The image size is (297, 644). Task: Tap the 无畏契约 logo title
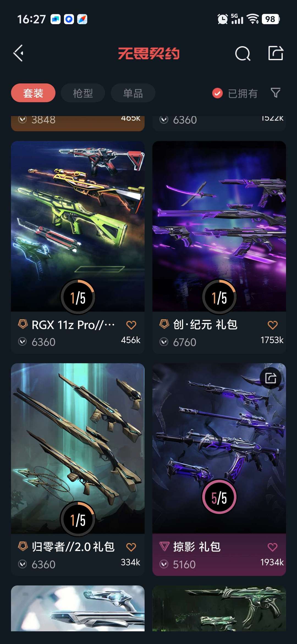pos(148,53)
